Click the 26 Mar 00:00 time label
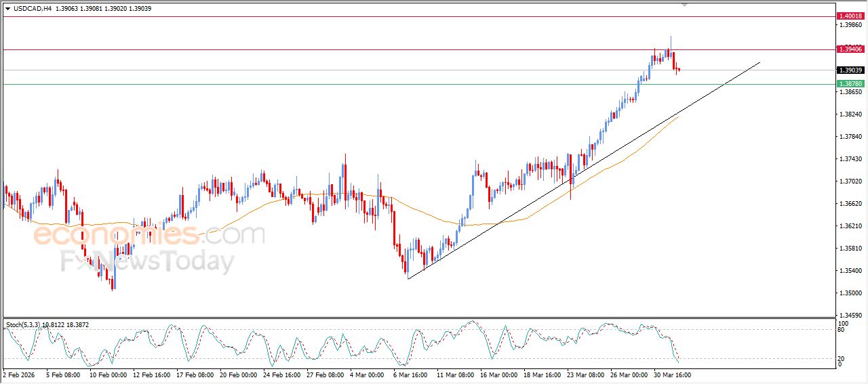The height and width of the screenshot is (384, 868). (629, 375)
